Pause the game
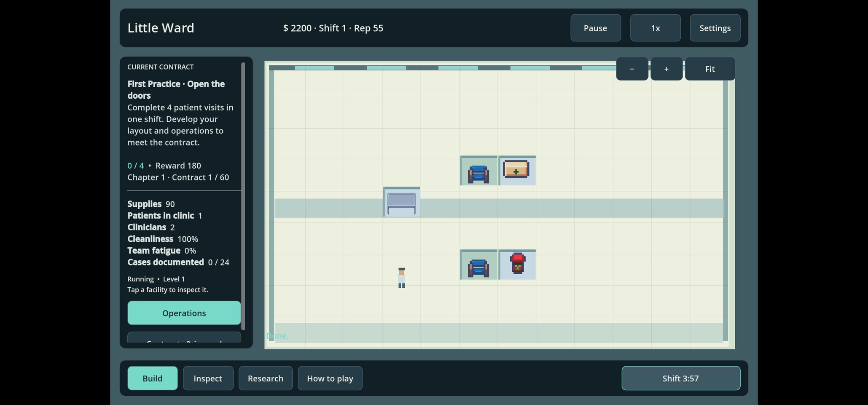The width and height of the screenshot is (868, 405). click(595, 28)
